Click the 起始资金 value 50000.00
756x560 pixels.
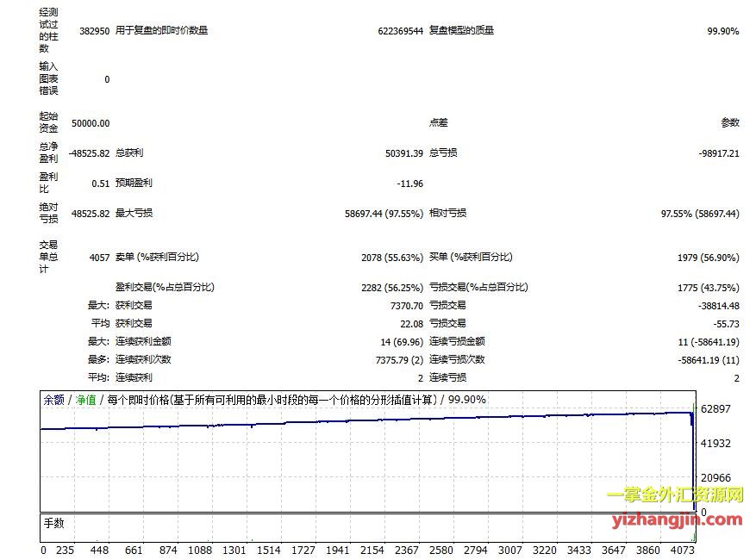pos(91,123)
